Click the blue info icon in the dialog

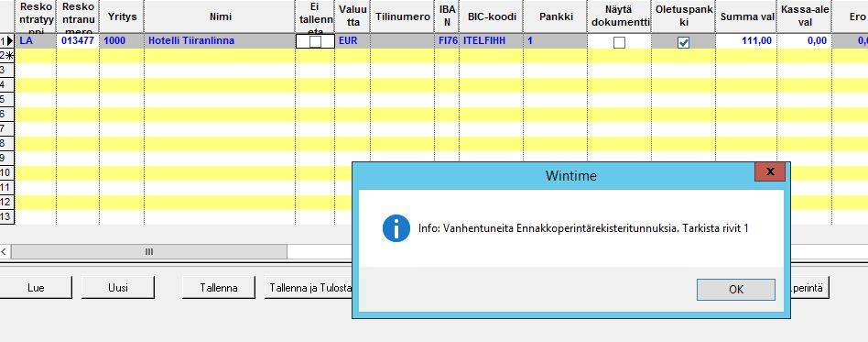396,228
